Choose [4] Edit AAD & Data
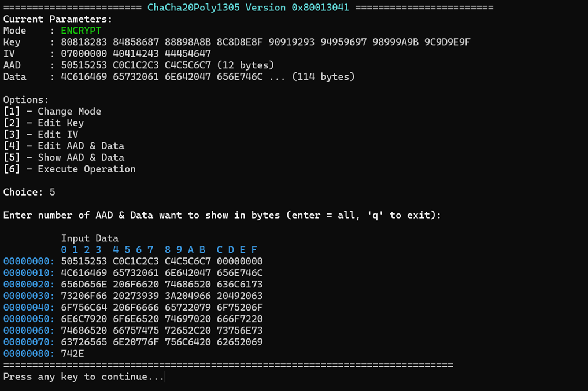This screenshot has width=588, height=391. [x=64, y=146]
